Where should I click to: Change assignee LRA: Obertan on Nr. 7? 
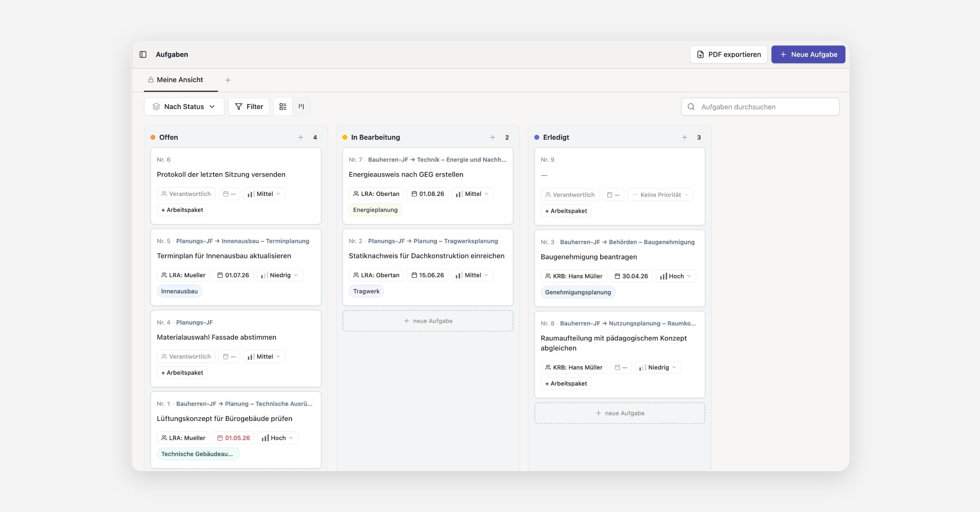pyautogui.click(x=376, y=194)
